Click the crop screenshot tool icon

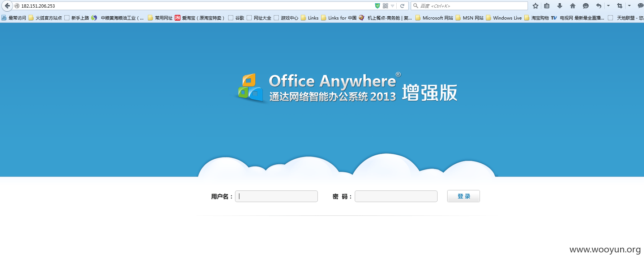pos(620,6)
